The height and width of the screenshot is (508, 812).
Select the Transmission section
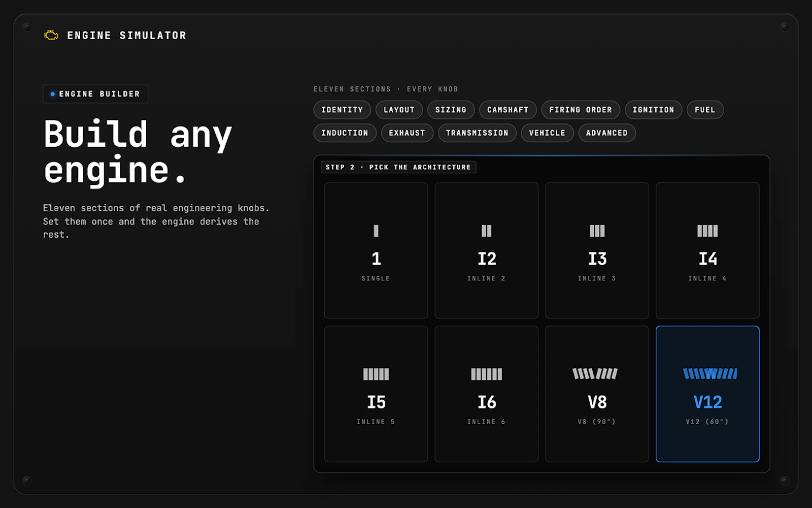pos(477,133)
